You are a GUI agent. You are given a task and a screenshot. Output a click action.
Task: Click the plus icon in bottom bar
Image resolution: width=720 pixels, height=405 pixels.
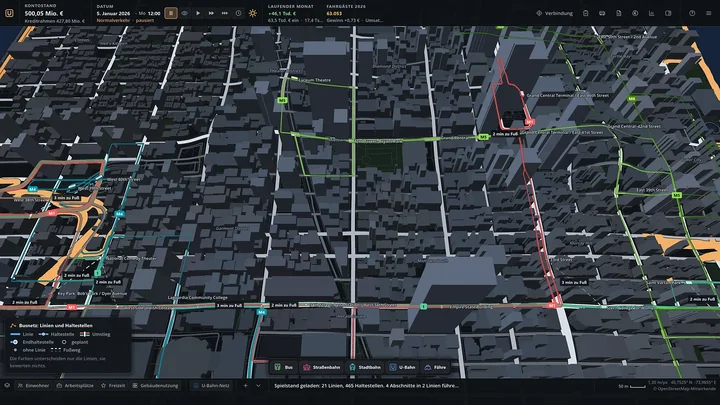tap(245, 386)
